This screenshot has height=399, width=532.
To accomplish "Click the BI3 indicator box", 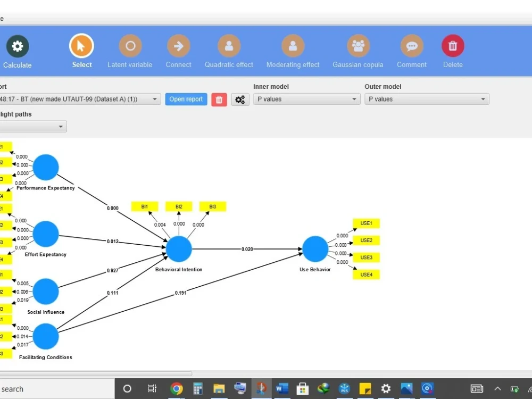I will (x=213, y=206).
